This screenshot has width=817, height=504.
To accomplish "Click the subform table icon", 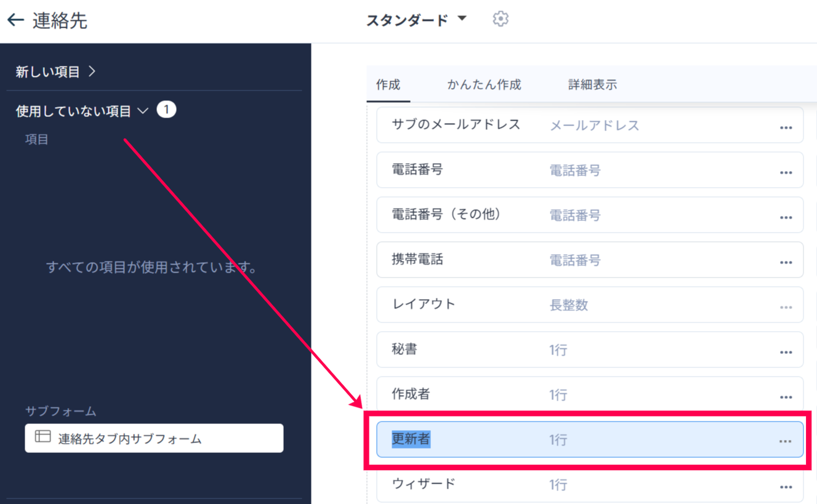I will tap(42, 437).
